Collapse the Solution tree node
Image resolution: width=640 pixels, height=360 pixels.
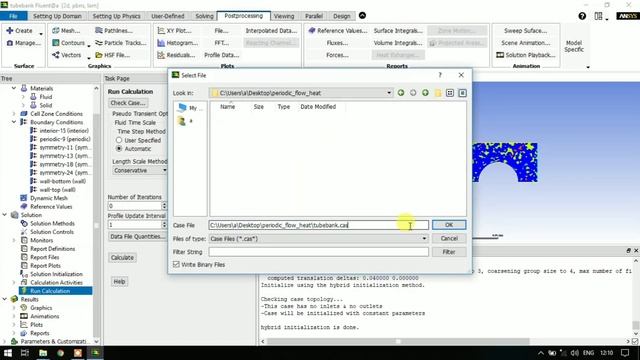(5, 215)
